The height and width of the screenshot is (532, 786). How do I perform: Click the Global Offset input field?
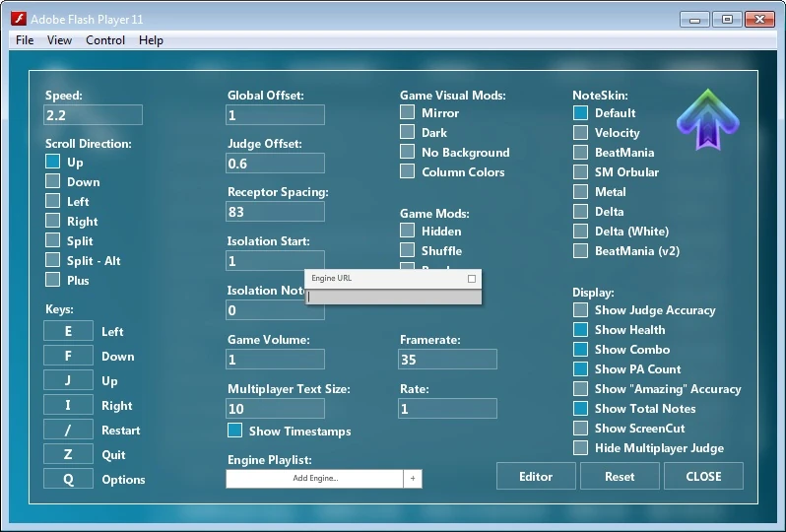pyautogui.click(x=275, y=115)
